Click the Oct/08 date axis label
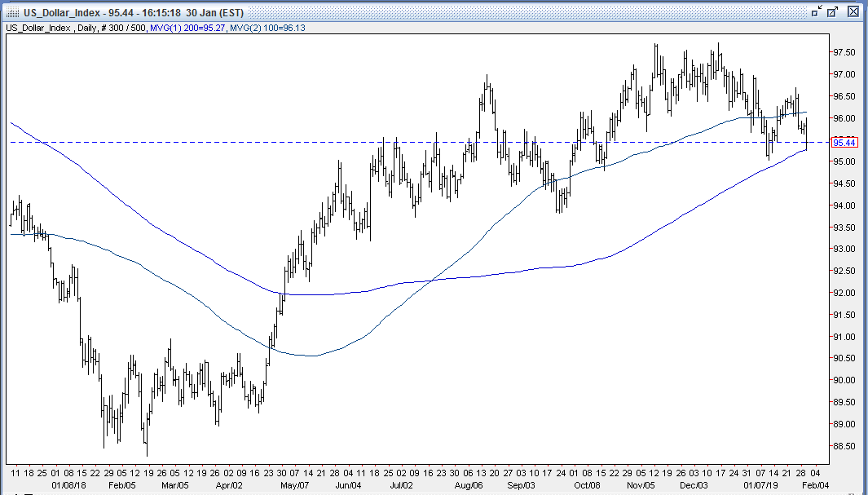This screenshot has width=868, height=495. [587, 485]
